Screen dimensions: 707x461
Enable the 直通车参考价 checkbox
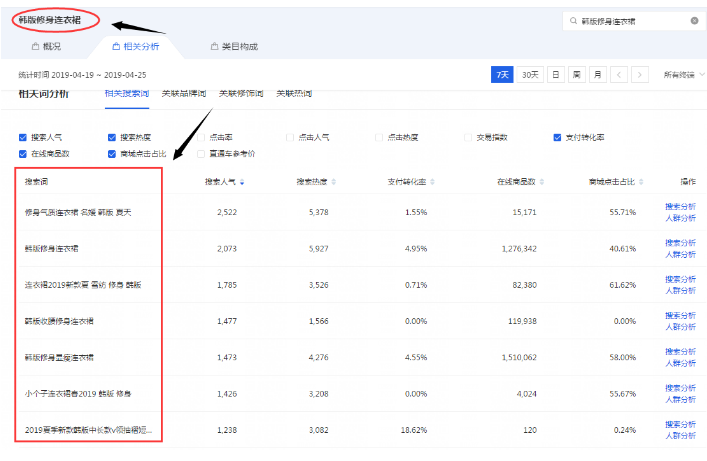coord(201,154)
